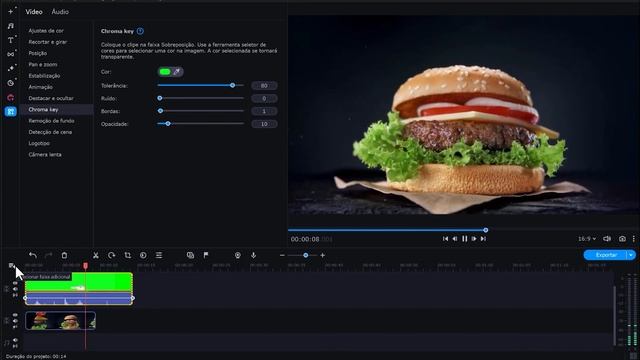Rotate clip with the rotate icon
The height and width of the screenshot is (360, 640).
click(111, 255)
